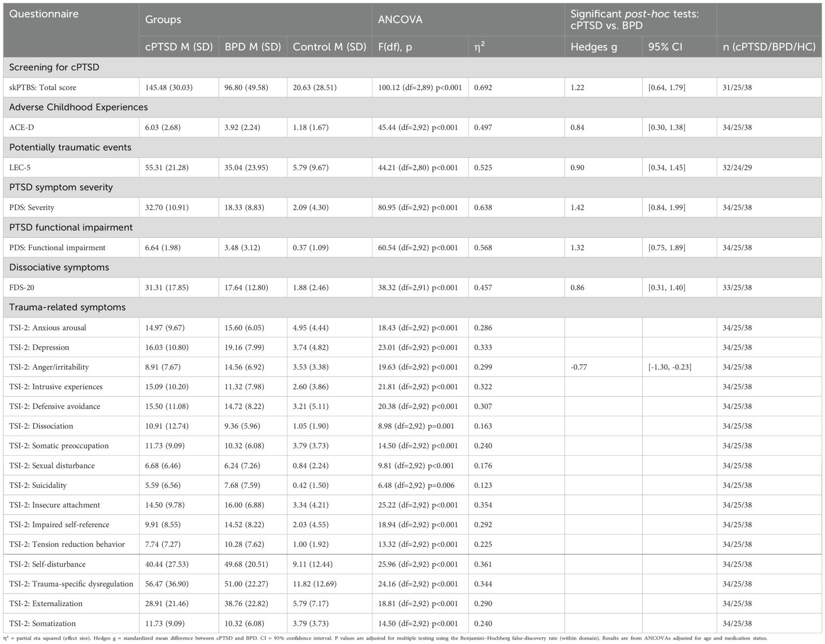
Task: Click the TSI-2: Suicidality row label
Action: pyautogui.click(x=38, y=485)
